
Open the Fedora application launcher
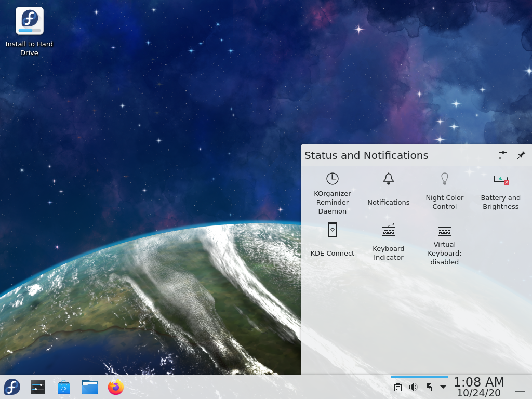coord(12,387)
